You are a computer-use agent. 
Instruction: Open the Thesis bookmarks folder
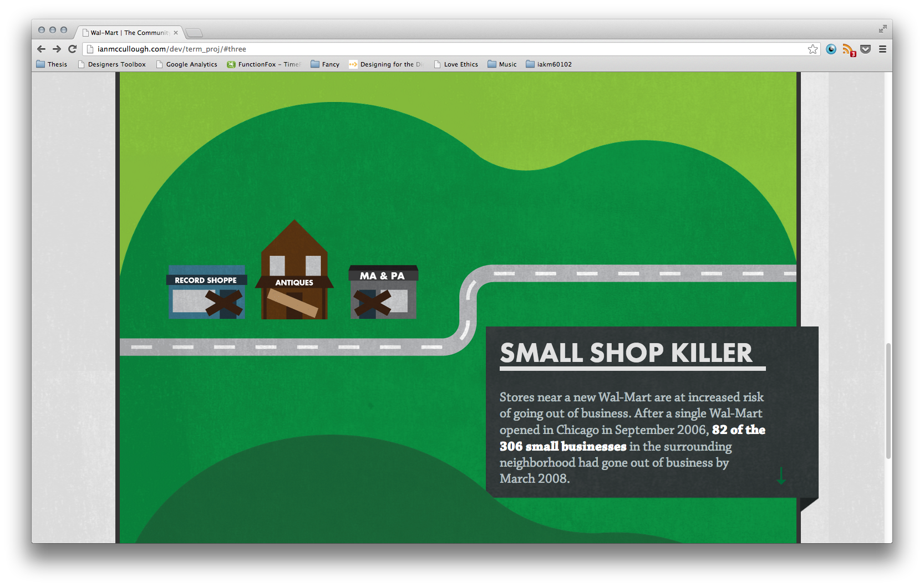52,64
